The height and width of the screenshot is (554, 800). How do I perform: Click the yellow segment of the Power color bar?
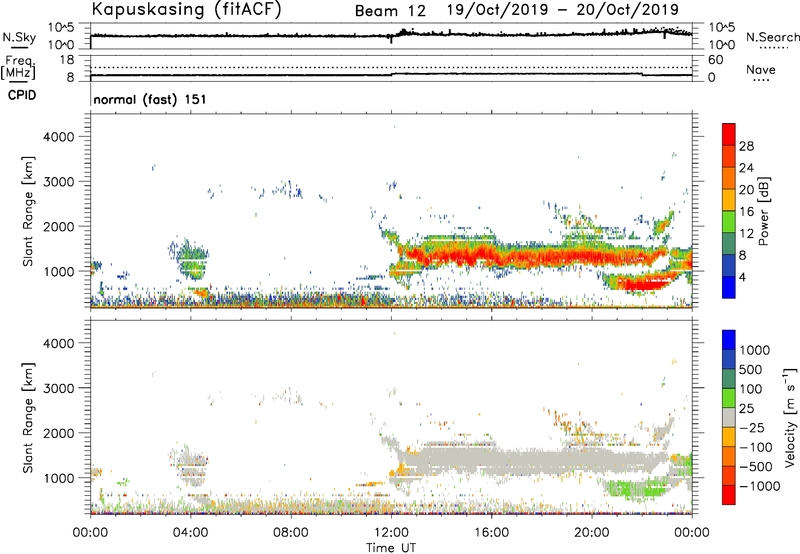click(729, 200)
